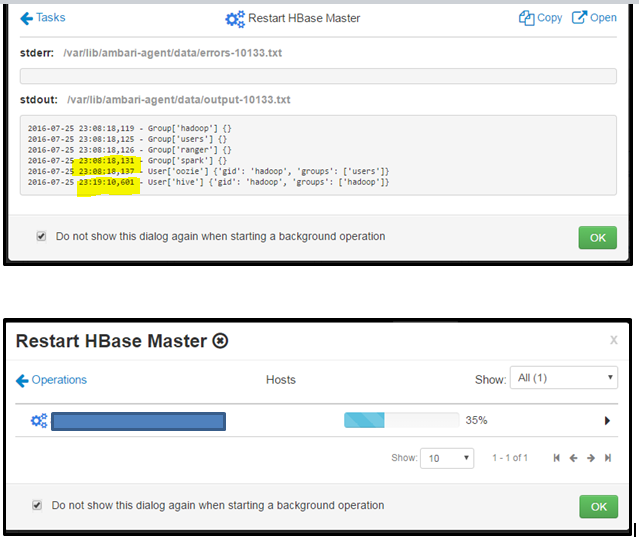Click the stderr file path errors-10133.txt
Viewport: 639px width, 540px height.
point(172,53)
